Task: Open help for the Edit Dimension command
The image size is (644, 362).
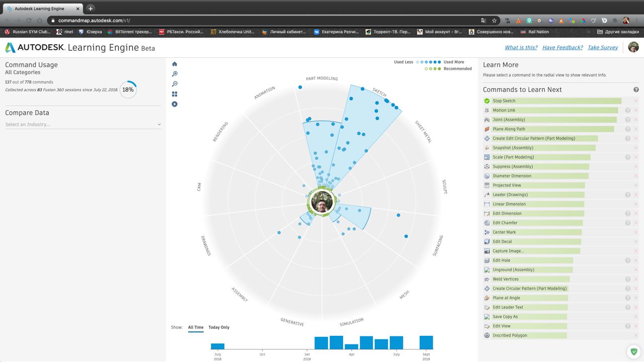Action: [x=628, y=213]
